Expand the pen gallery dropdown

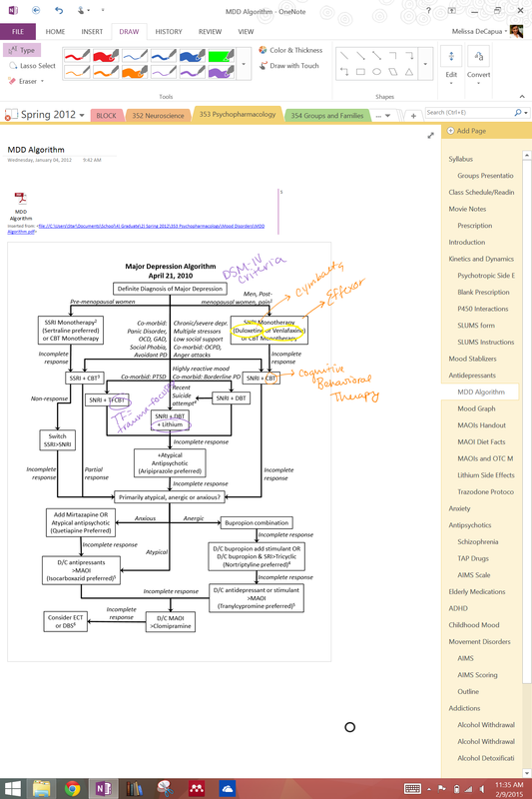click(244, 64)
